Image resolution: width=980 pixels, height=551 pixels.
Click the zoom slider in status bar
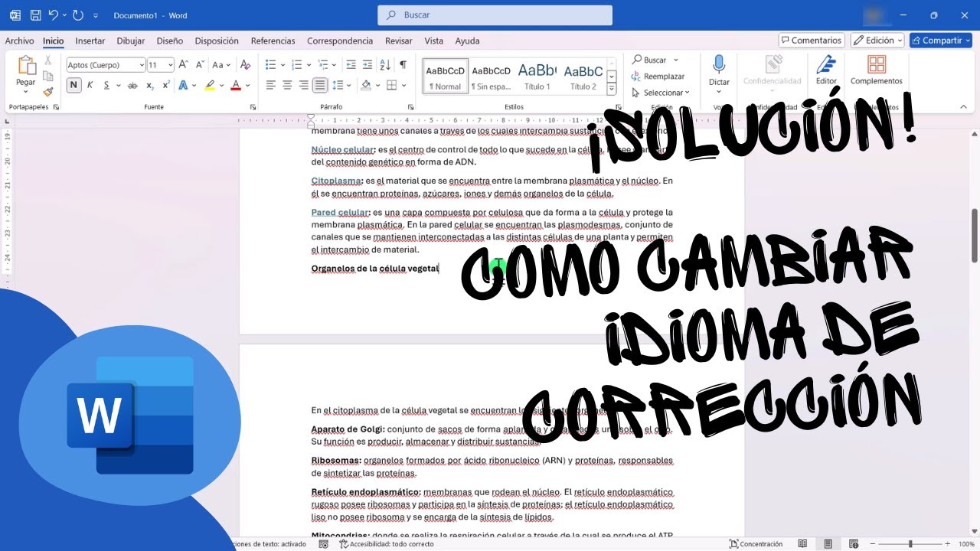(x=910, y=544)
